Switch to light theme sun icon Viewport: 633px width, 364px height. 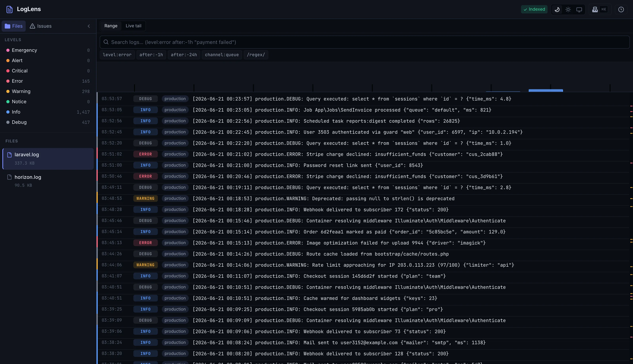(x=568, y=9)
